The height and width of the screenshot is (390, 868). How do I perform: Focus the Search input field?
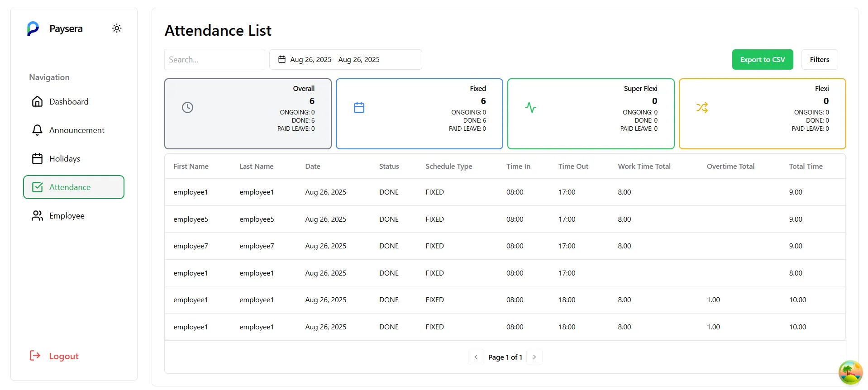pyautogui.click(x=215, y=60)
